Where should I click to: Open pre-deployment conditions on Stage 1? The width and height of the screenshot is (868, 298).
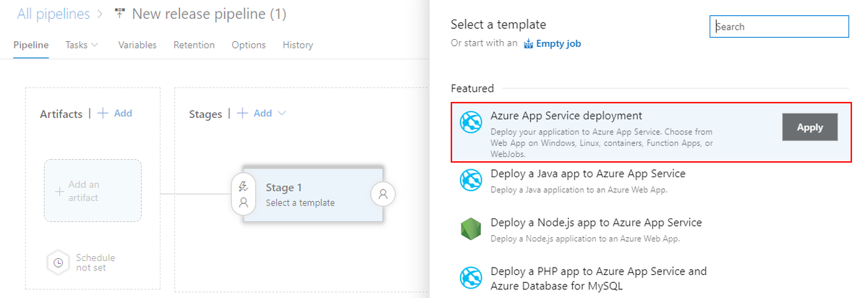tap(244, 194)
